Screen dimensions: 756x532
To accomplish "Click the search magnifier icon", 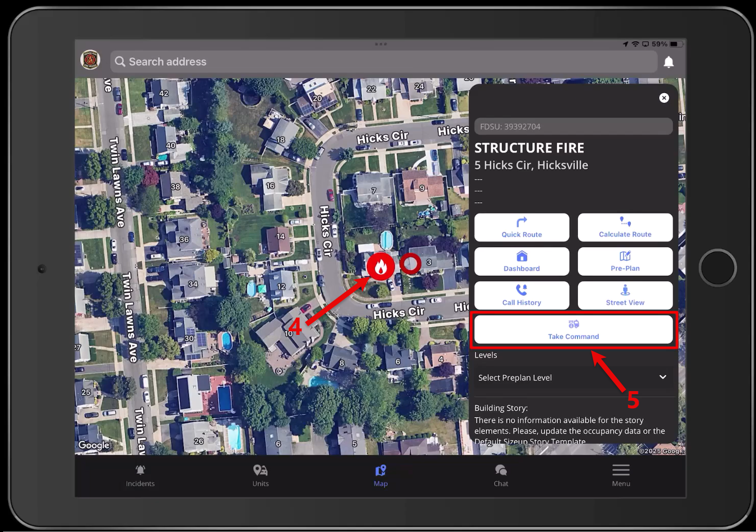I will point(120,62).
